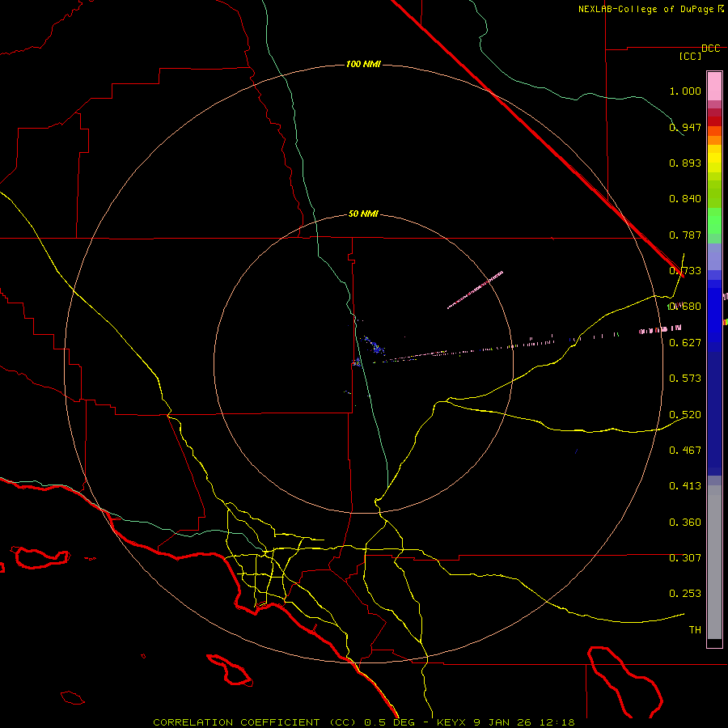Pick the pink segment at the color bar top
728x728 pixels.
click(x=714, y=87)
